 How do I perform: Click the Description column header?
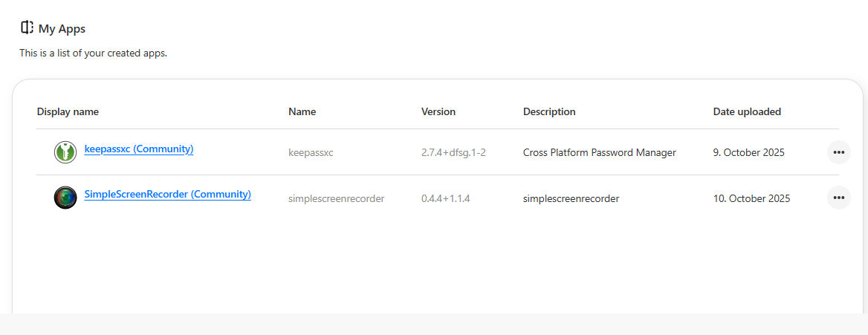point(549,112)
